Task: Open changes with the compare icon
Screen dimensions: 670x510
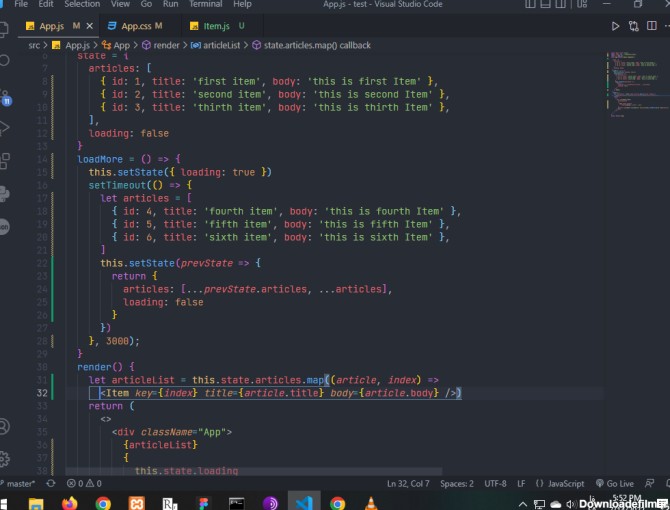Action: (634, 26)
